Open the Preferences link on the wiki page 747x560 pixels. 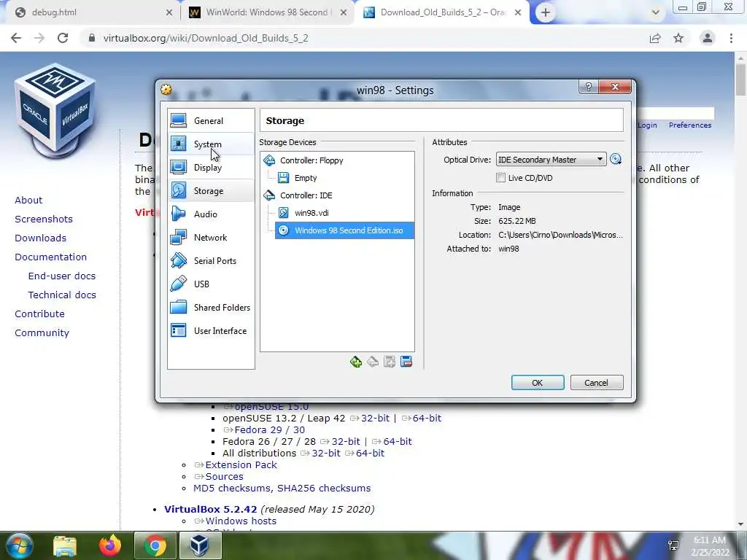pyautogui.click(x=690, y=125)
